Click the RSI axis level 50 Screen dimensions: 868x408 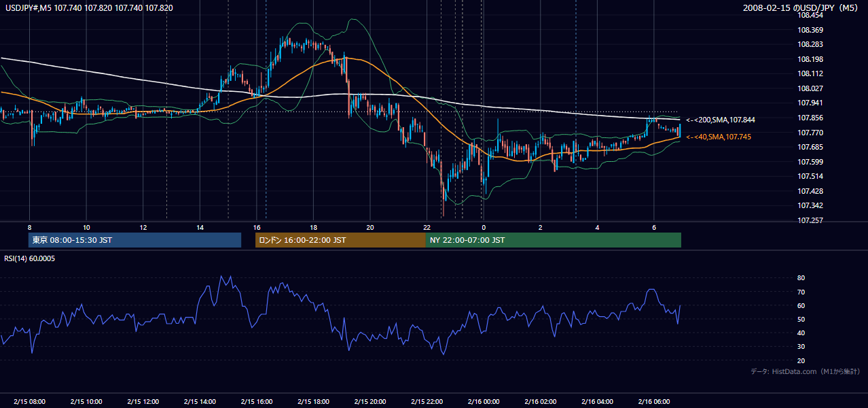pyautogui.click(x=801, y=319)
